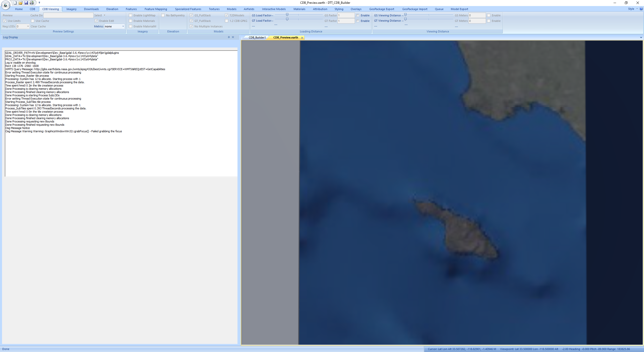Toggle Enable LightMap checkbox

click(x=131, y=15)
